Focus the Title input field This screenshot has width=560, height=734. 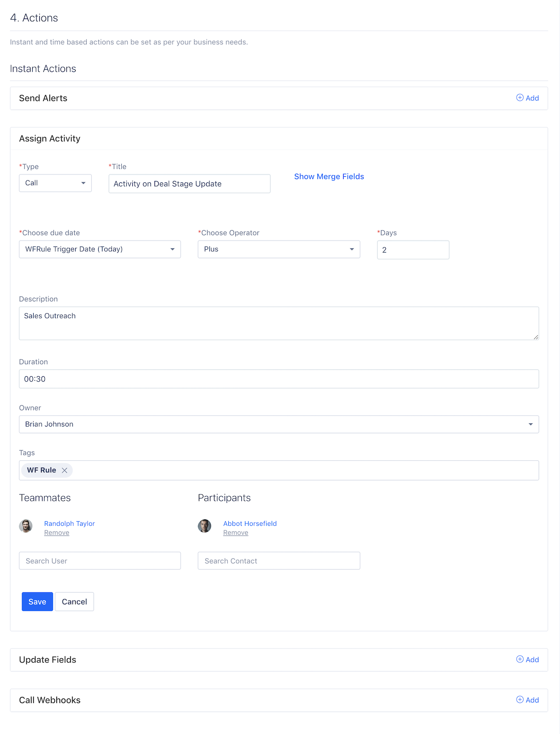(x=190, y=184)
